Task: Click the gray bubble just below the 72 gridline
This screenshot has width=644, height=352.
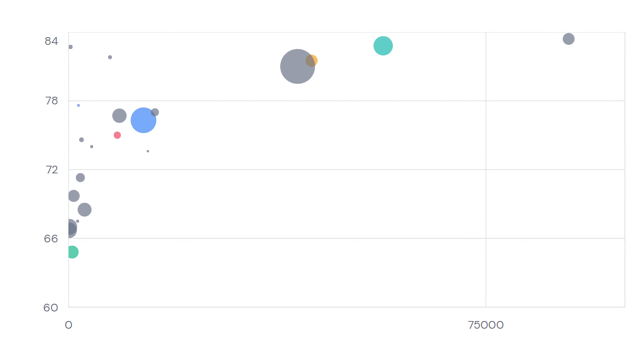Action: (x=80, y=178)
